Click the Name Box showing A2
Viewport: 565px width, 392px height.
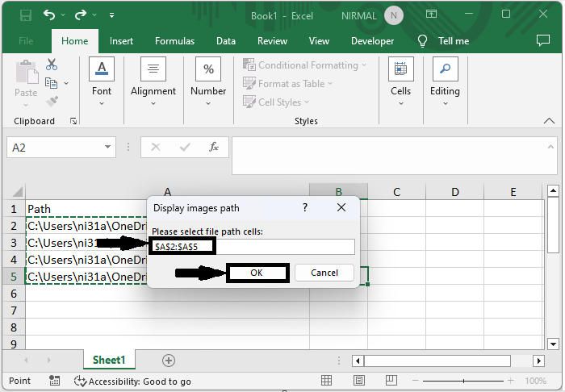point(54,148)
